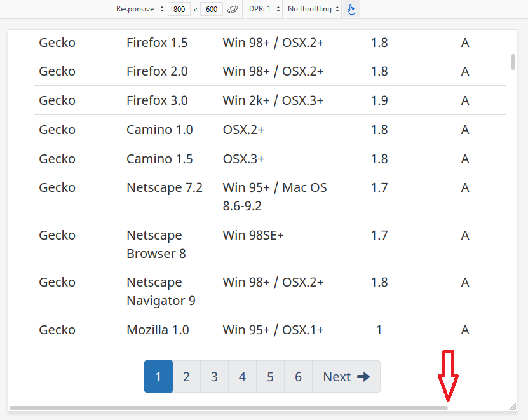Click the Next button with arrow

click(346, 377)
